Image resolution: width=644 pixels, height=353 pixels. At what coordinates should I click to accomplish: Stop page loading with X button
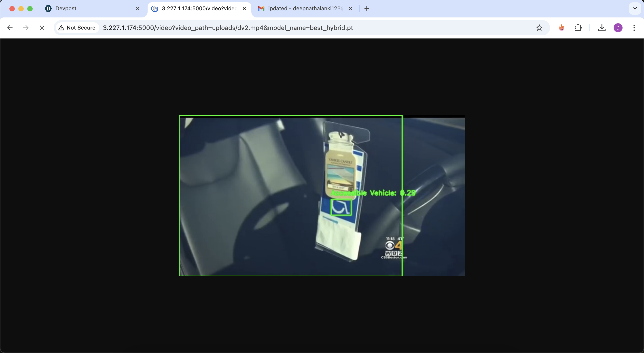(42, 28)
